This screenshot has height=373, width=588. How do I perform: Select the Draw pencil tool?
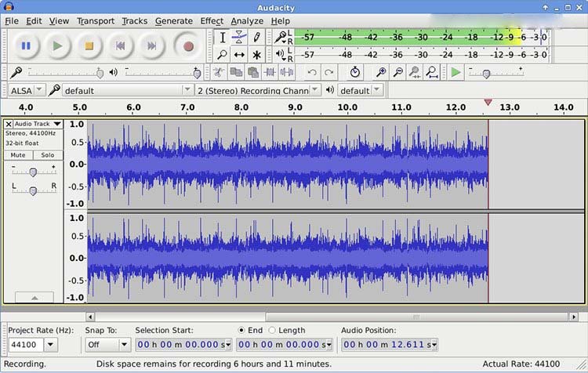pos(256,38)
